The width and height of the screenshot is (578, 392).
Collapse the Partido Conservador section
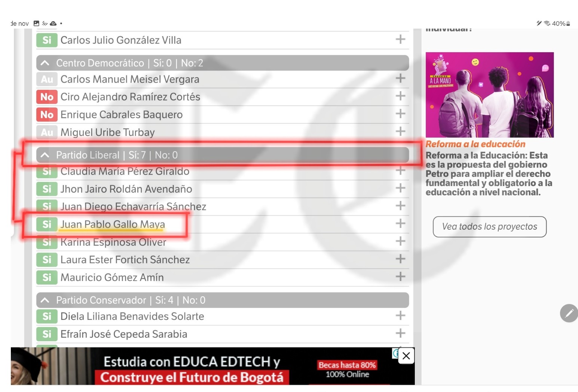(45, 300)
